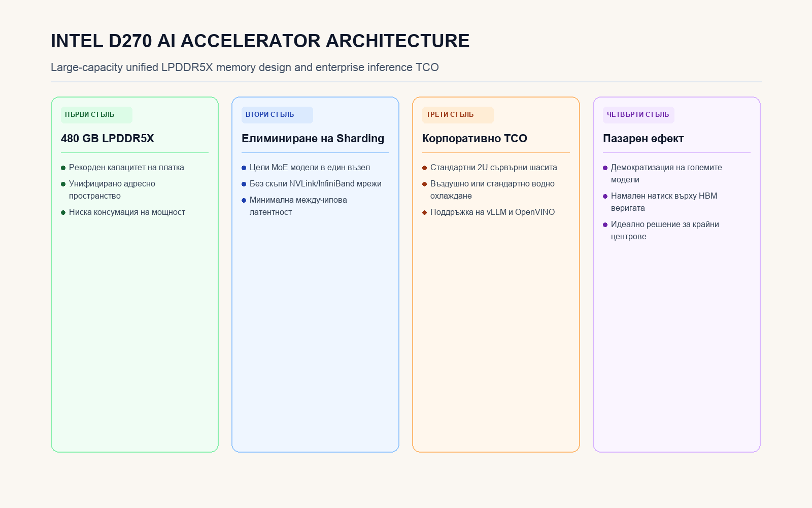This screenshot has height=508, width=812.
Task: Select the heading "Елиминиране на Sharding"
Action: (313, 138)
